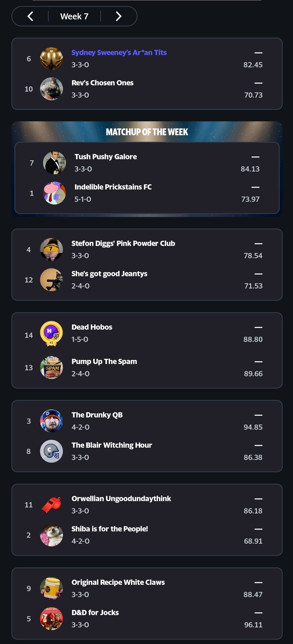Select the purple hippo avatar of Indelible Prickstains
Image resolution: width=293 pixels, height=644 pixels.
point(54,193)
